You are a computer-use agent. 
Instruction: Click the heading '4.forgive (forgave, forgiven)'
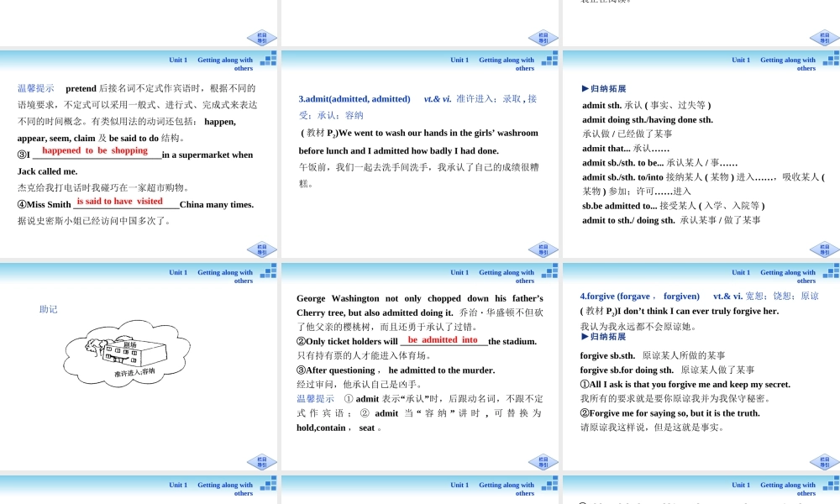(x=639, y=297)
